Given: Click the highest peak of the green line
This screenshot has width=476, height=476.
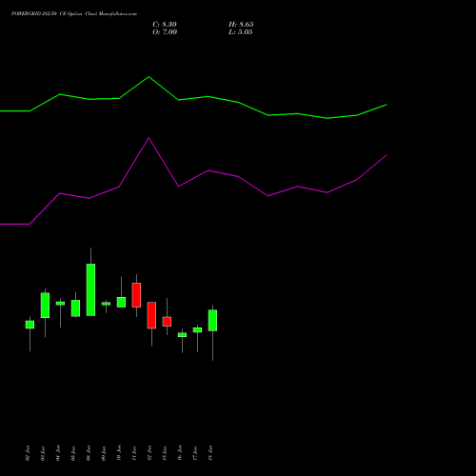Looking at the screenshot, I should (x=149, y=77).
